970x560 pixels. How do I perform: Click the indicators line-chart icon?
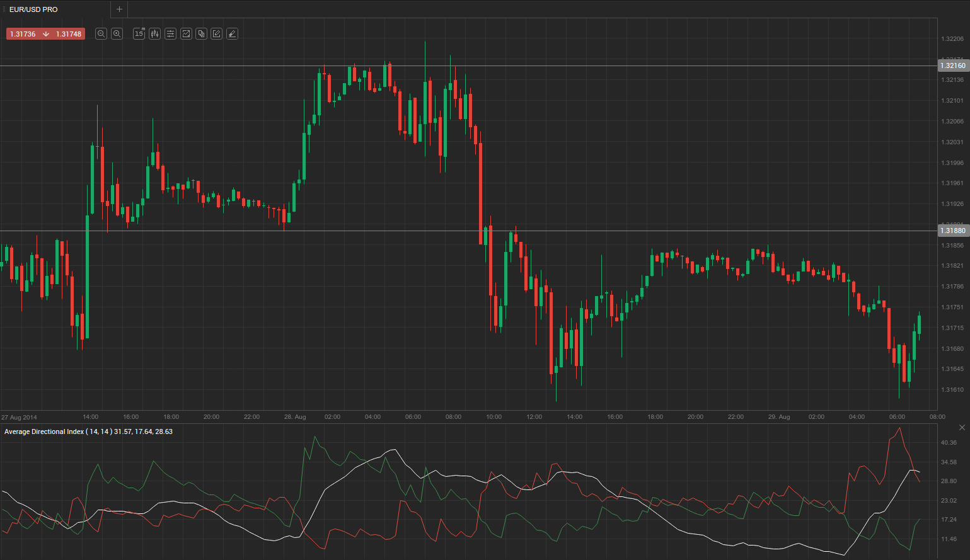click(186, 34)
